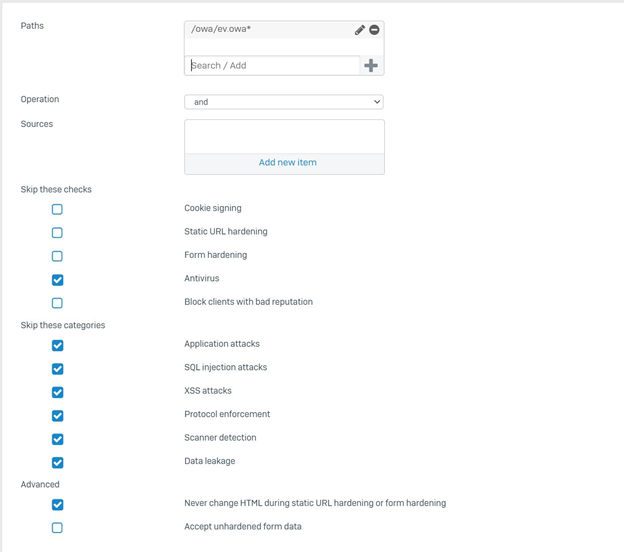
Task: Enable the Cookie signing checkbox
Action: [57, 209]
